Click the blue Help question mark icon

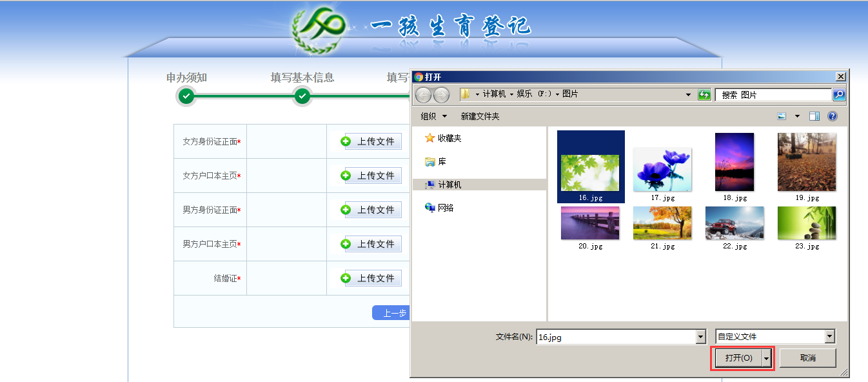832,116
